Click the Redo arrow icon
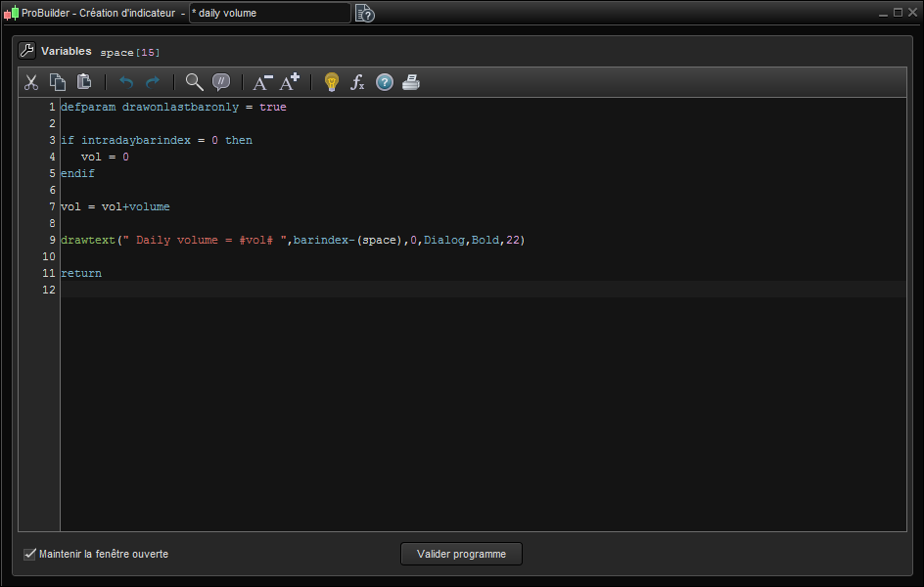924x587 pixels. point(152,82)
